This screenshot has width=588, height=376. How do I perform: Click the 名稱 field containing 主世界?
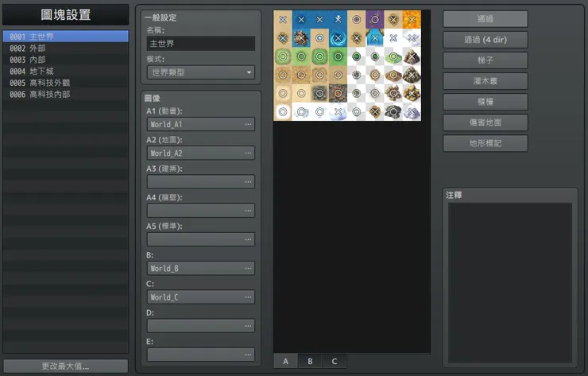[x=201, y=44]
